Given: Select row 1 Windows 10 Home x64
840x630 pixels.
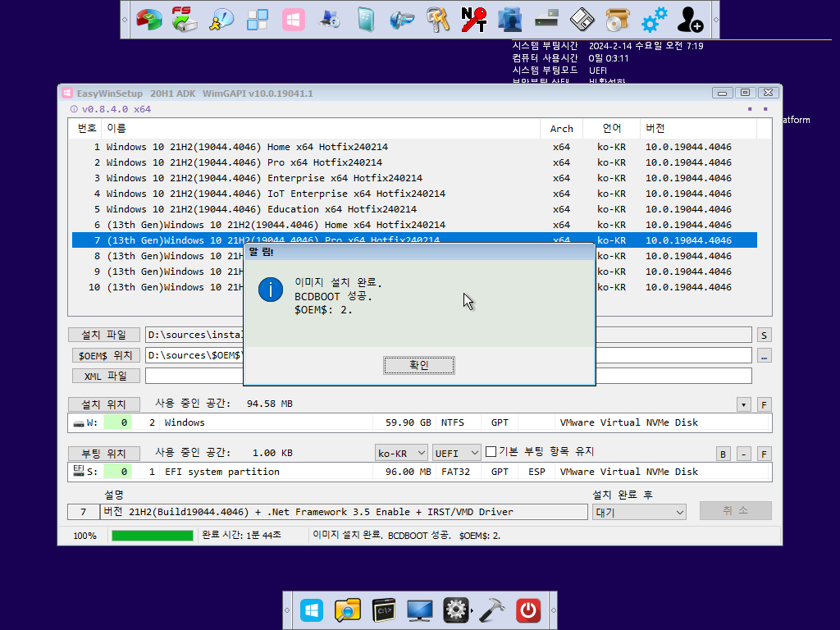Looking at the screenshot, I should point(414,147).
